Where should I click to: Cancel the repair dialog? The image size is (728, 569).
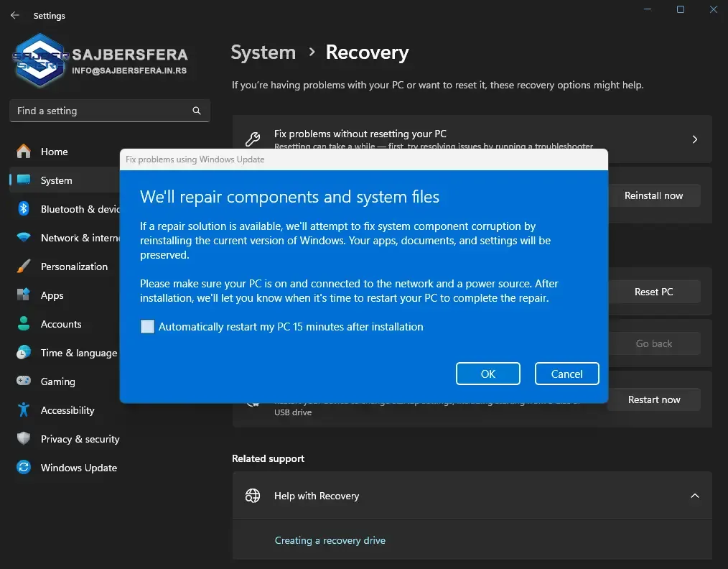tap(566, 374)
